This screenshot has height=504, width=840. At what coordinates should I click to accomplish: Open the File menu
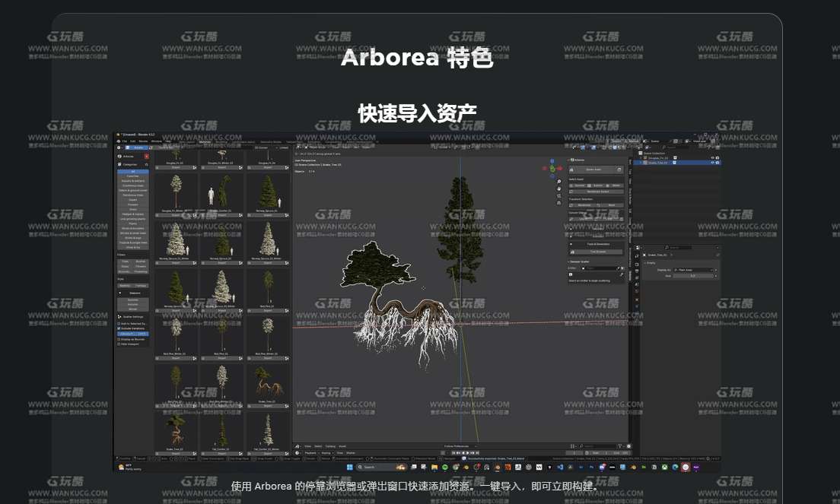point(125,141)
